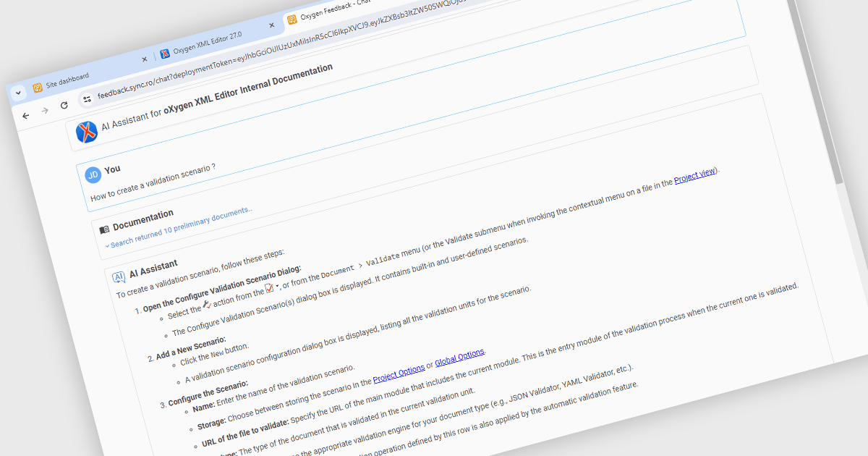Click the Oxygen Feedback tab favicon
868x456 pixels.
point(292,20)
